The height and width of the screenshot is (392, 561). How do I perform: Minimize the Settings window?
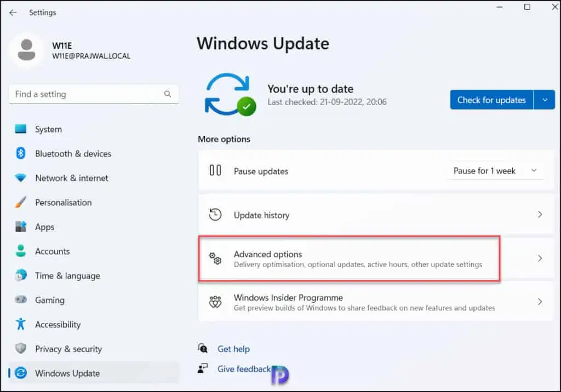(x=500, y=7)
